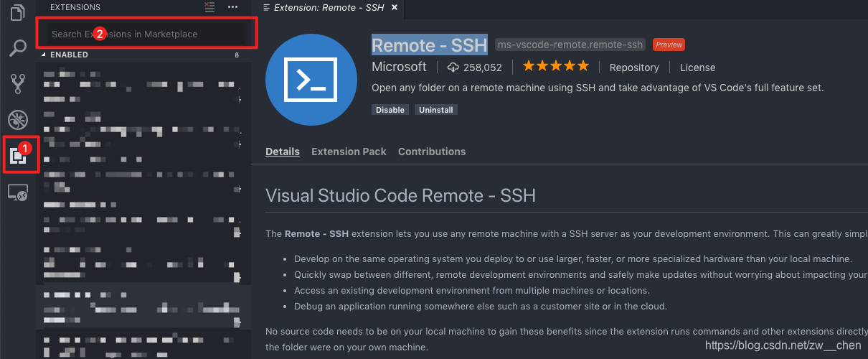
Task: Open the Extensions panel more actions menu
Action: click(232, 6)
